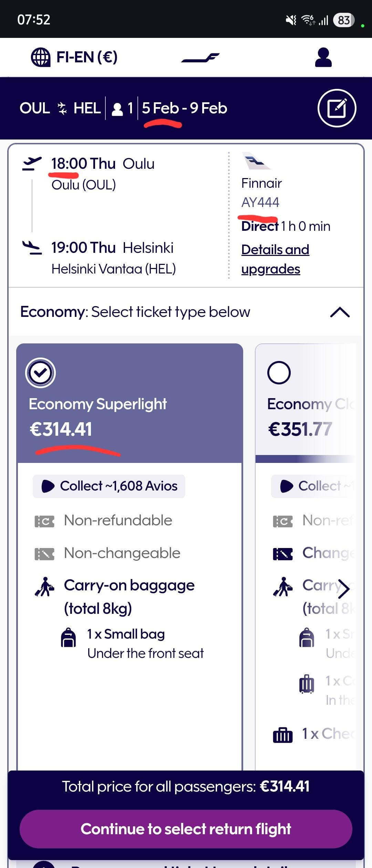Screen dimensions: 372x868
Task: Tap the globe language selector icon
Action: point(41,57)
